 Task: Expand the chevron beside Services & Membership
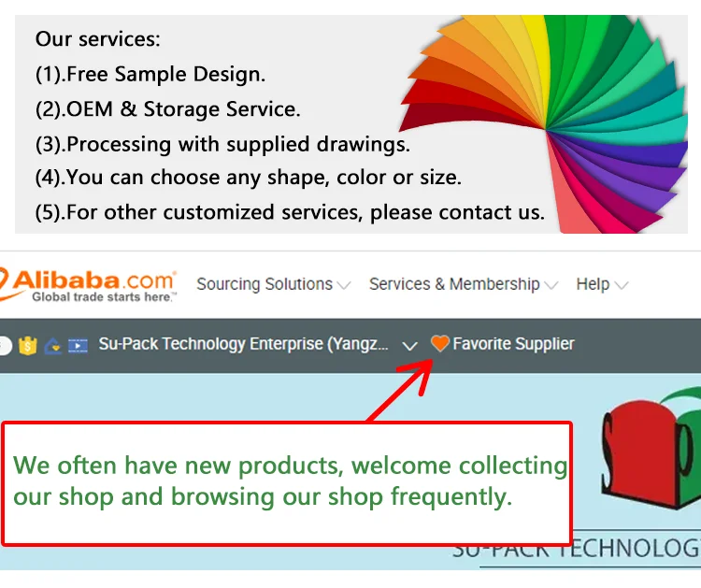[551, 285]
